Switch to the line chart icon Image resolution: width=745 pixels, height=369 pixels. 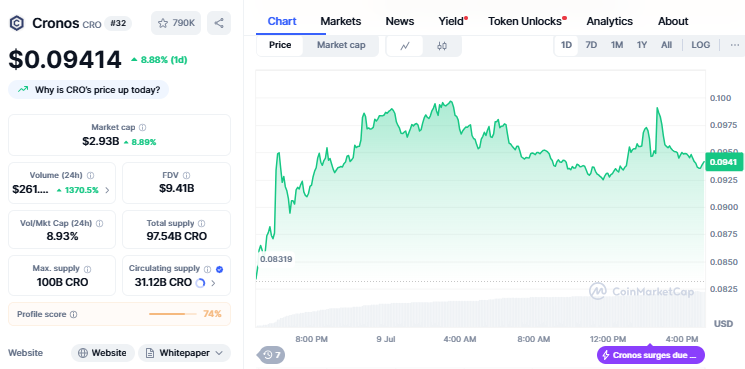pos(405,46)
